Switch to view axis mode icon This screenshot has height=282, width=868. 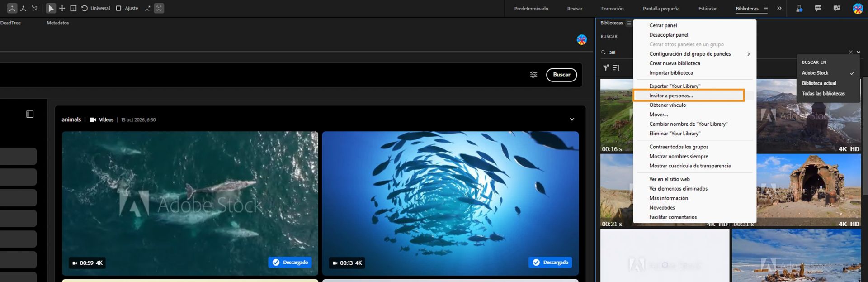coord(34,8)
